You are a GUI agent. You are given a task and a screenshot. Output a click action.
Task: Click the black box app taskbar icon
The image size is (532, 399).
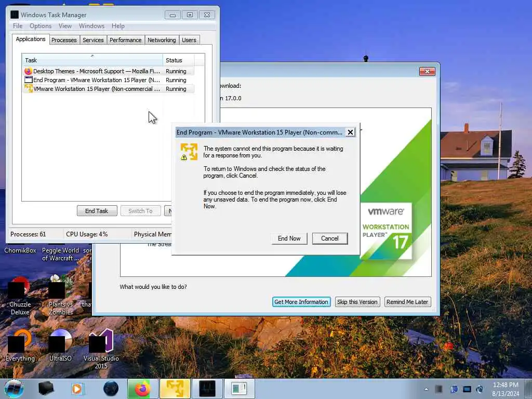tap(46, 389)
